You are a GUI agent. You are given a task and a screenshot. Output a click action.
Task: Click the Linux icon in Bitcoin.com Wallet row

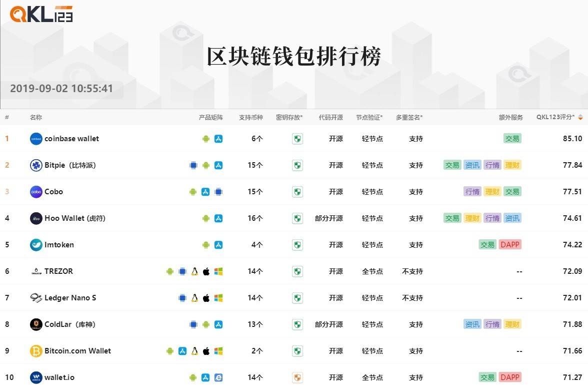tap(194, 351)
